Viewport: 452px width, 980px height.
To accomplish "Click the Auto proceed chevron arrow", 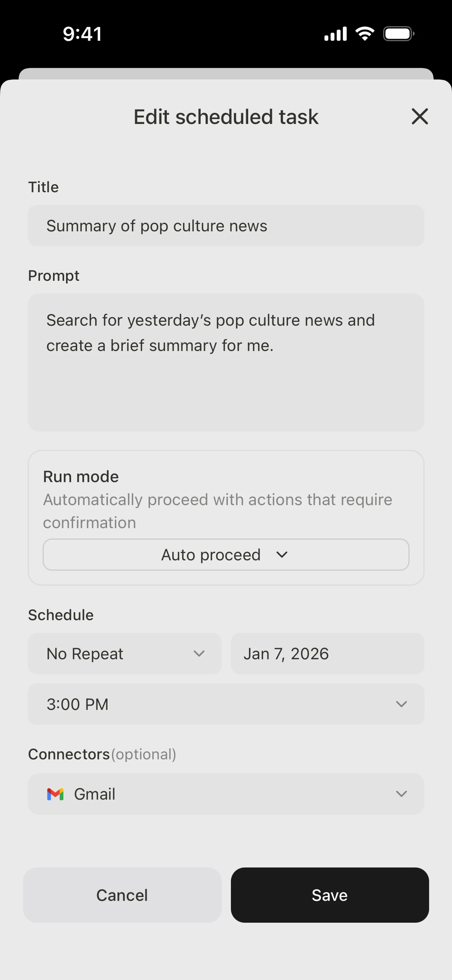I will click(x=282, y=554).
